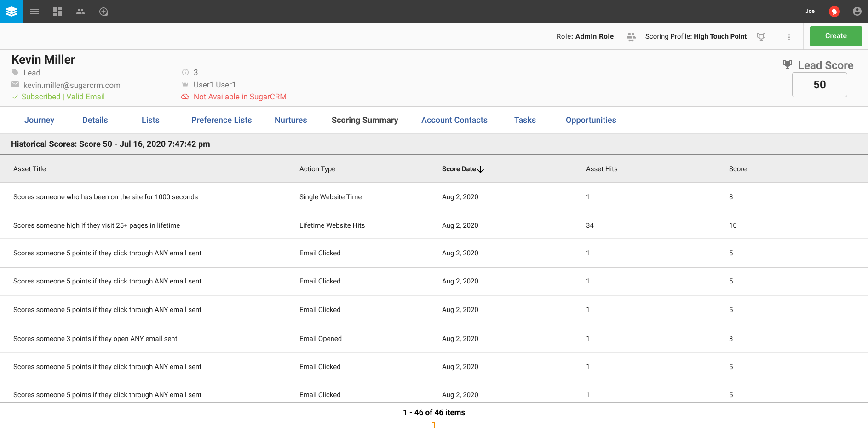Screen dimensions: 868x439
Task: Open the user account avatar icon
Action: (857, 12)
